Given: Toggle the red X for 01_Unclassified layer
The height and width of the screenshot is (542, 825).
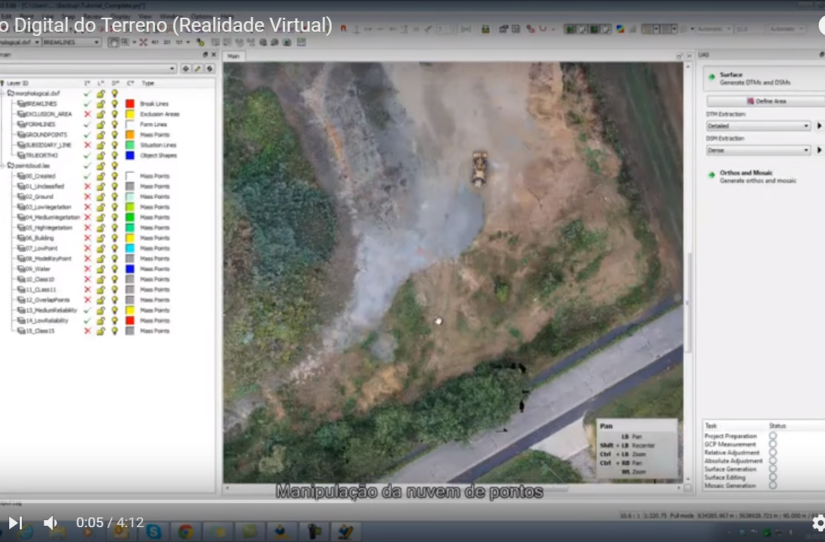Looking at the screenshot, I should 87,186.
